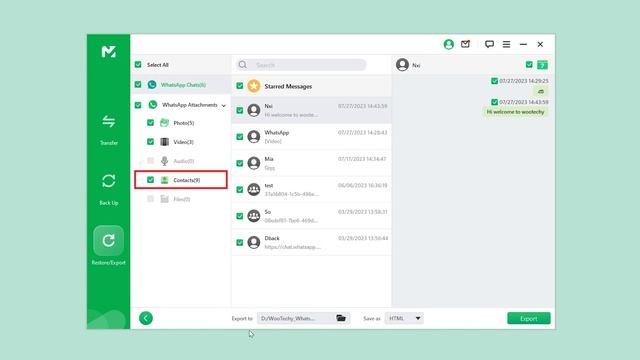Open the mail notification icon
Screen dimensions: 640x360
[465, 44]
